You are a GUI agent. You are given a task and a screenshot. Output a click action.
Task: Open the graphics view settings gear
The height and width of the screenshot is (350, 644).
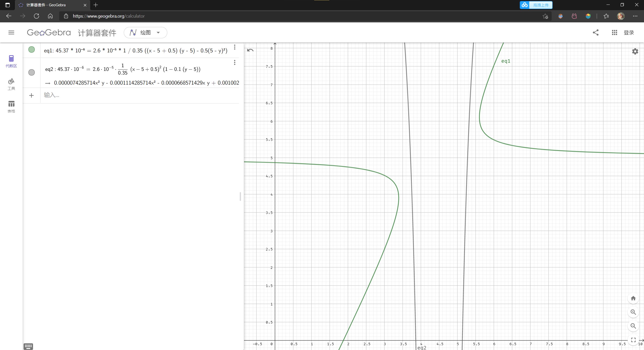(635, 51)
